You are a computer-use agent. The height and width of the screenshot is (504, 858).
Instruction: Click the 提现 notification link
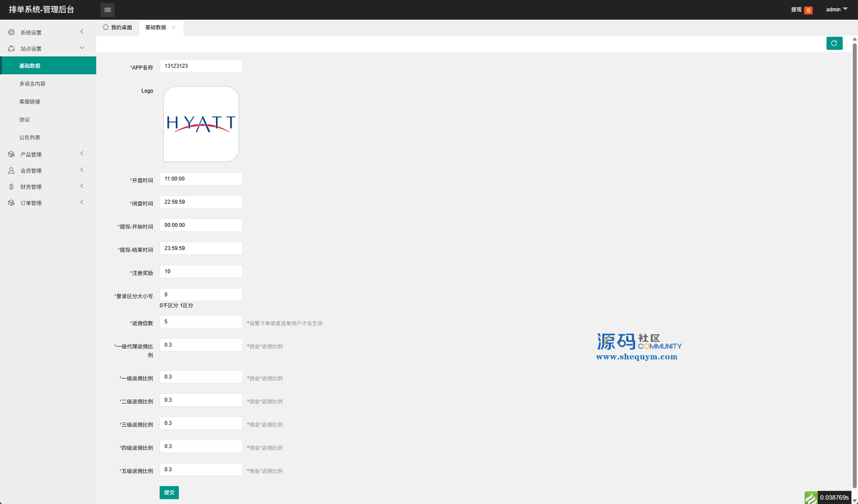[x=796, y=10]
